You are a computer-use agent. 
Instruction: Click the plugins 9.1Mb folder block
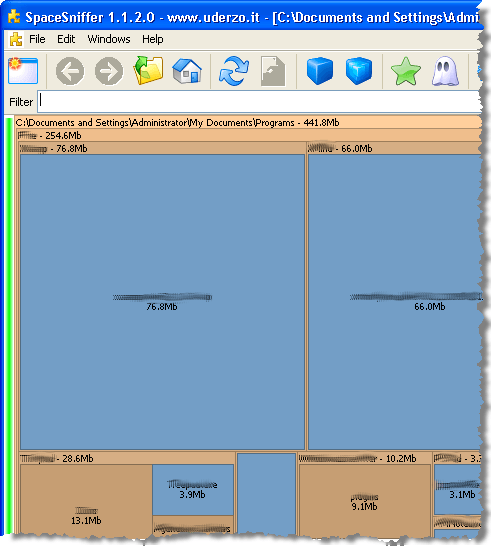365,500
